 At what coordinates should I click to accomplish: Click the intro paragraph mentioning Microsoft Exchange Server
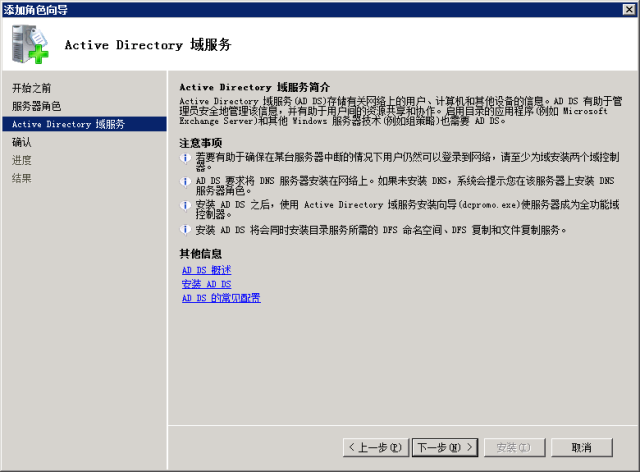[400, 111]
